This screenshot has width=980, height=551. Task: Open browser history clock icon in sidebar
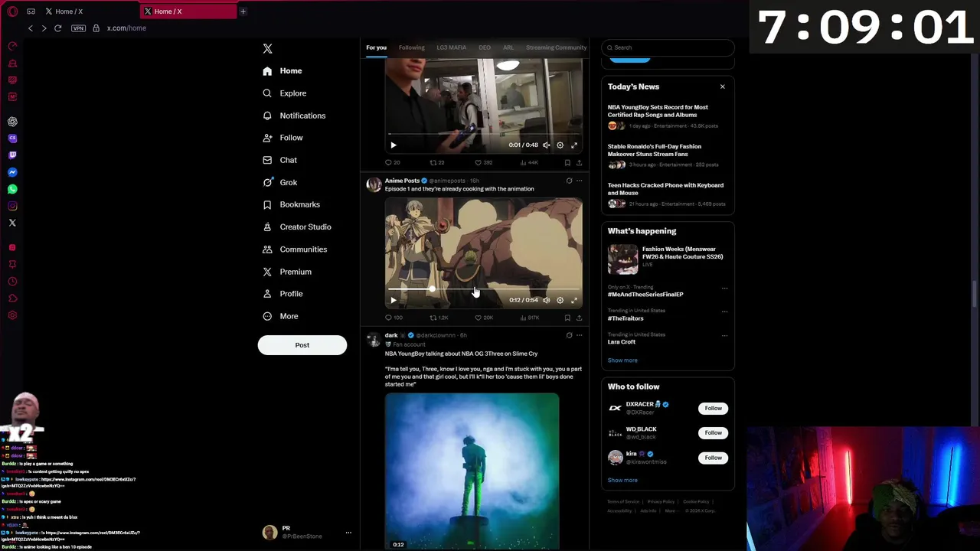tap(12, 282)
